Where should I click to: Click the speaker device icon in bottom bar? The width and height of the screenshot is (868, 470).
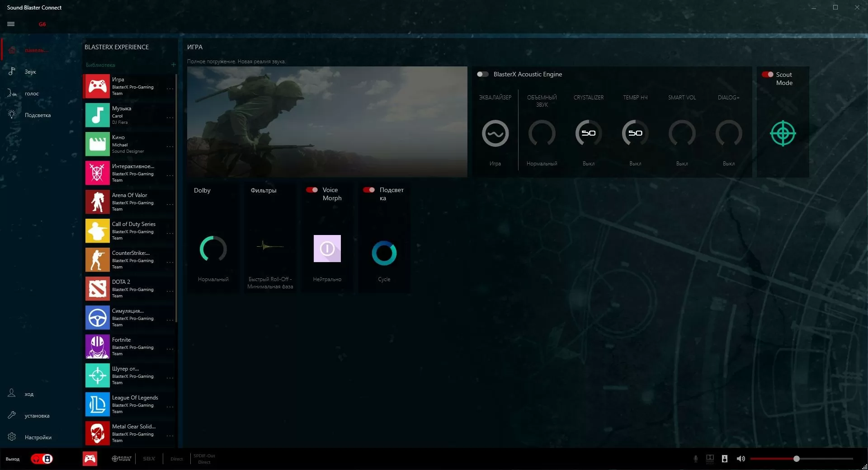(724, 459)
